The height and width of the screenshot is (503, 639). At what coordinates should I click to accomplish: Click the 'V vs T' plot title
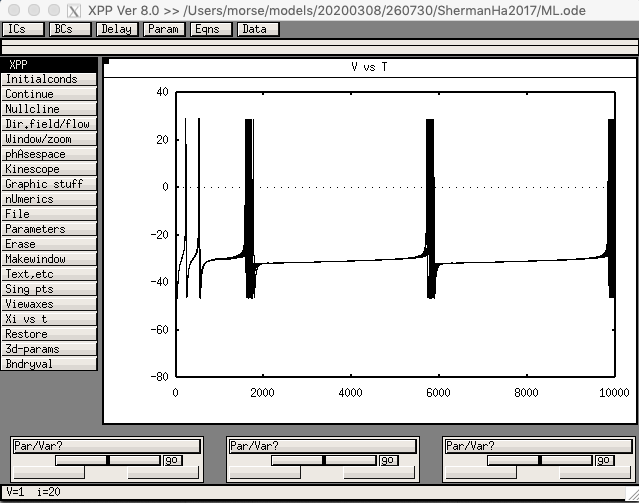coord(369,67)
